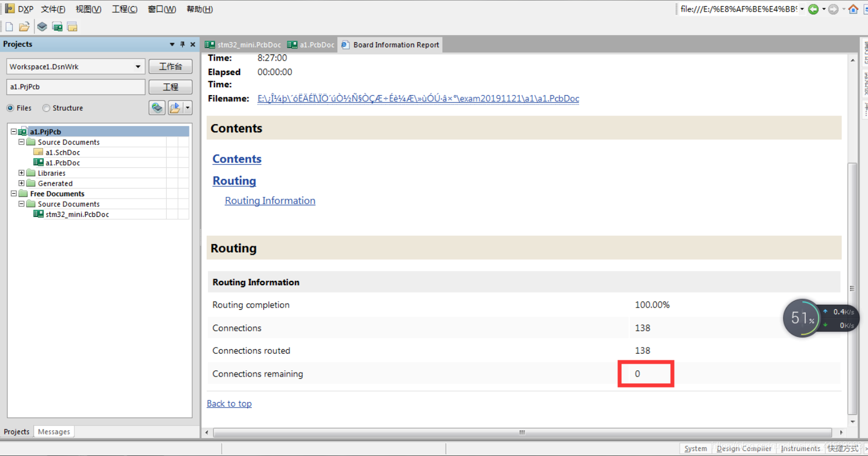Screen dimensions: 868x456
Task: Click the Back to top link
Action: point(229,404)
